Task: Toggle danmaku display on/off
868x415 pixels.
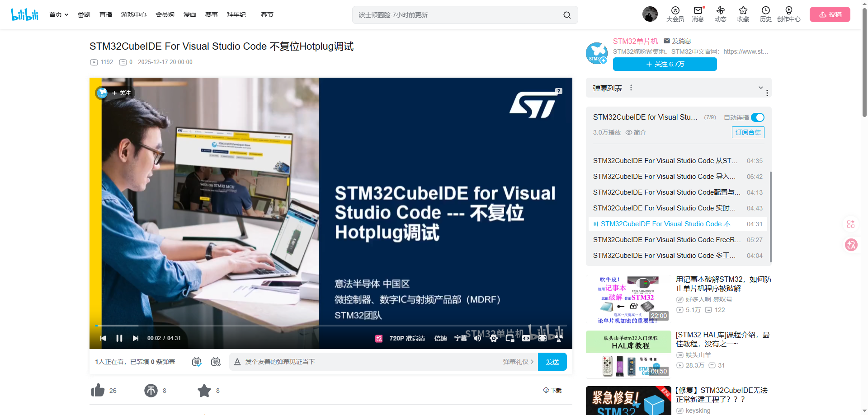Action: click(x=197, y=362)
